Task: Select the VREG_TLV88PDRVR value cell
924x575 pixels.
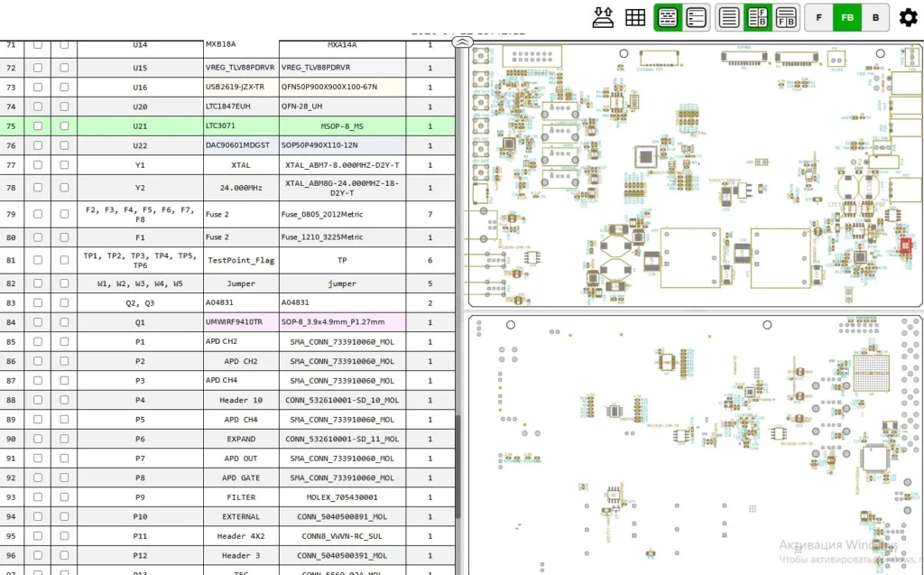Action: (x=241, y=68)
